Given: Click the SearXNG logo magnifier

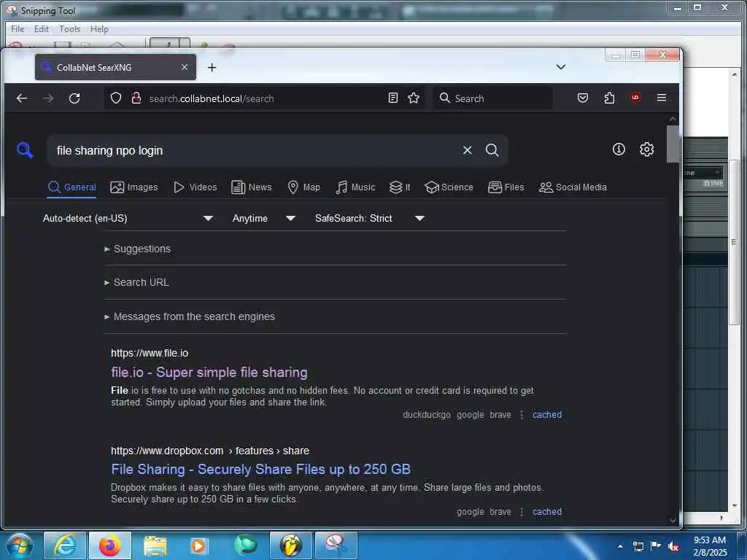Looking at the screenshot, I should (x=25, y=150).
